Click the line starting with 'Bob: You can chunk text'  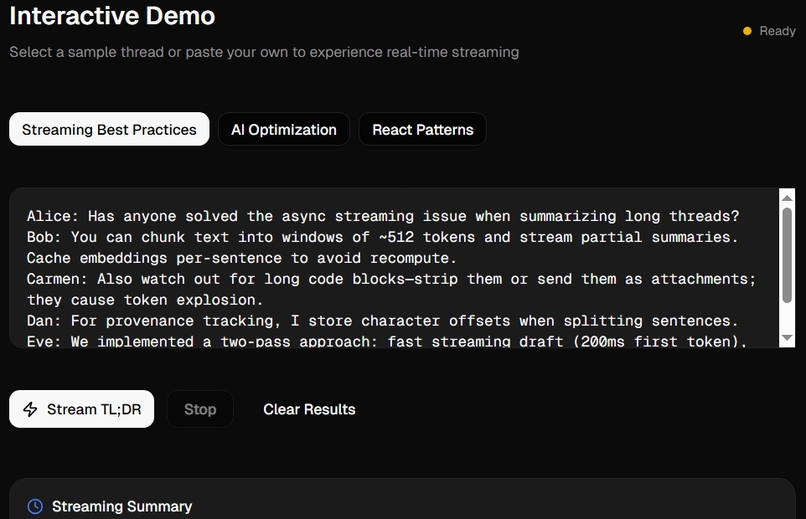click(x=382, y=237)
